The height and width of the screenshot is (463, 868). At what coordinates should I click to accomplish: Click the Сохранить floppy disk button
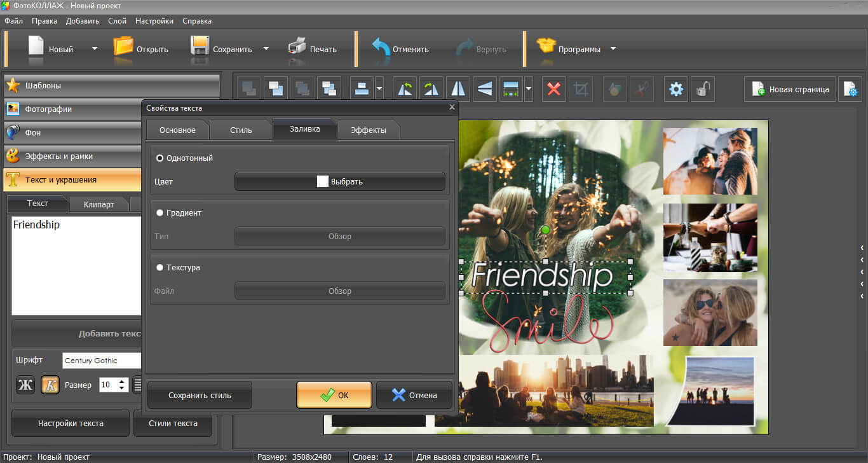222,48
